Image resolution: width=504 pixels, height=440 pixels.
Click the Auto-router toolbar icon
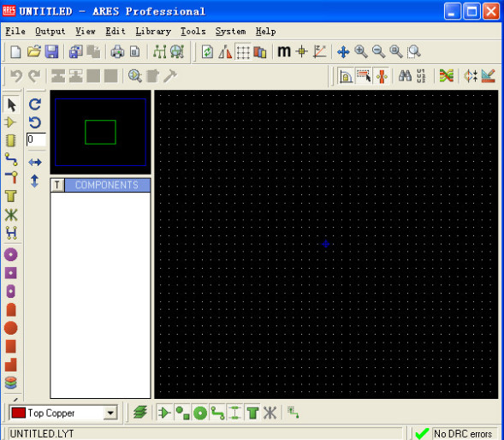click(x=447, y=76)
